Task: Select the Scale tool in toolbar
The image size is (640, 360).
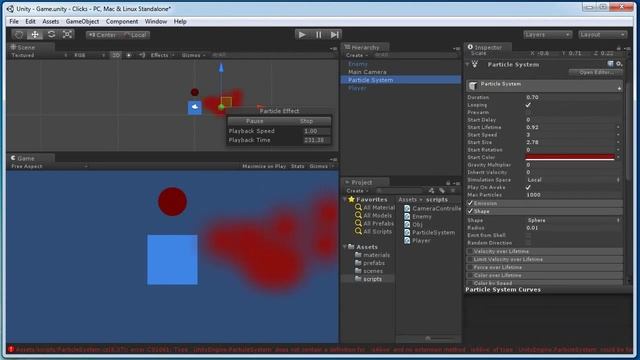Action: (x=67, y=35)
